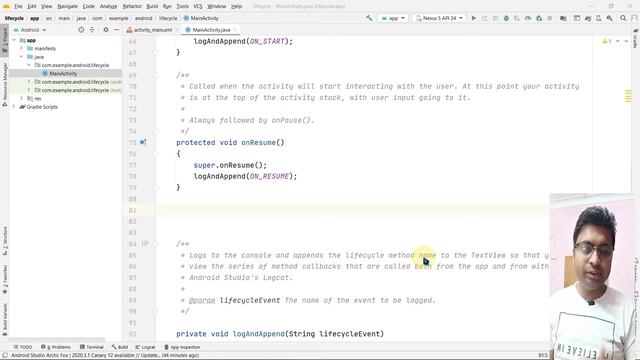Toggle the Gradle tool window

[x=636, y=38]
